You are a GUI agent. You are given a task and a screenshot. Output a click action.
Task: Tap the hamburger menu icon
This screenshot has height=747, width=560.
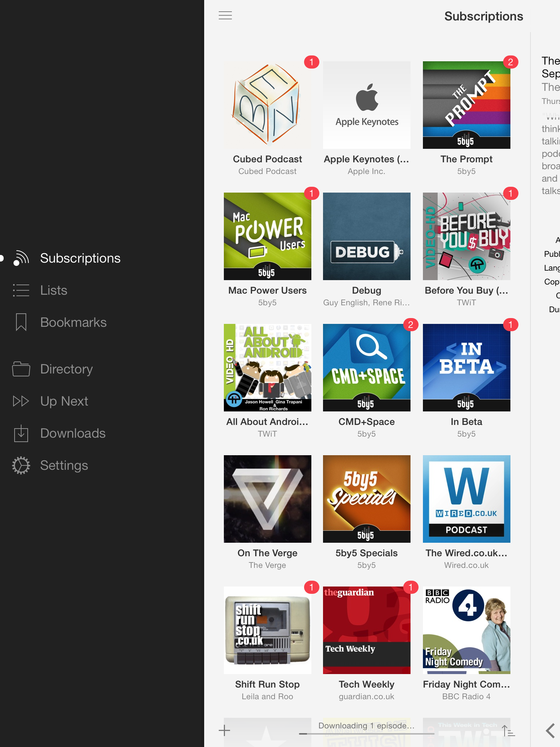pyautogui.click(x=225, y=15)
